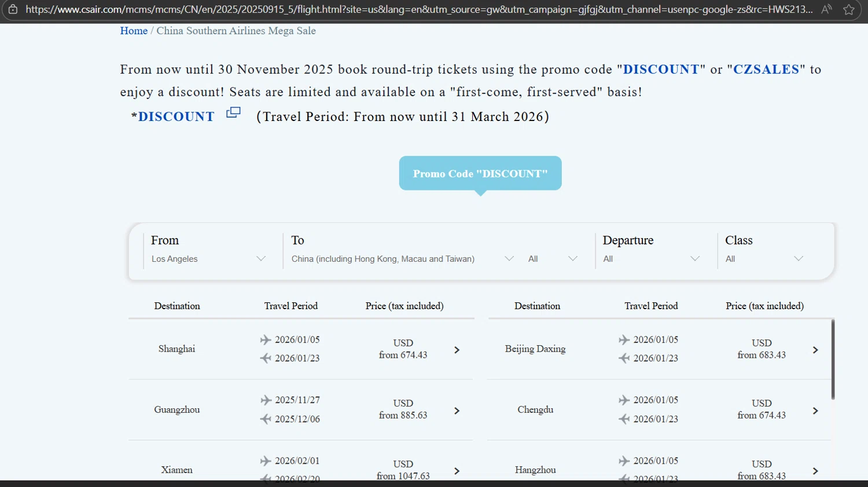This screenshot has width=868, height=487.
Task: Open the pop-out icon next to *DISCOUNT
Action: 233,112
